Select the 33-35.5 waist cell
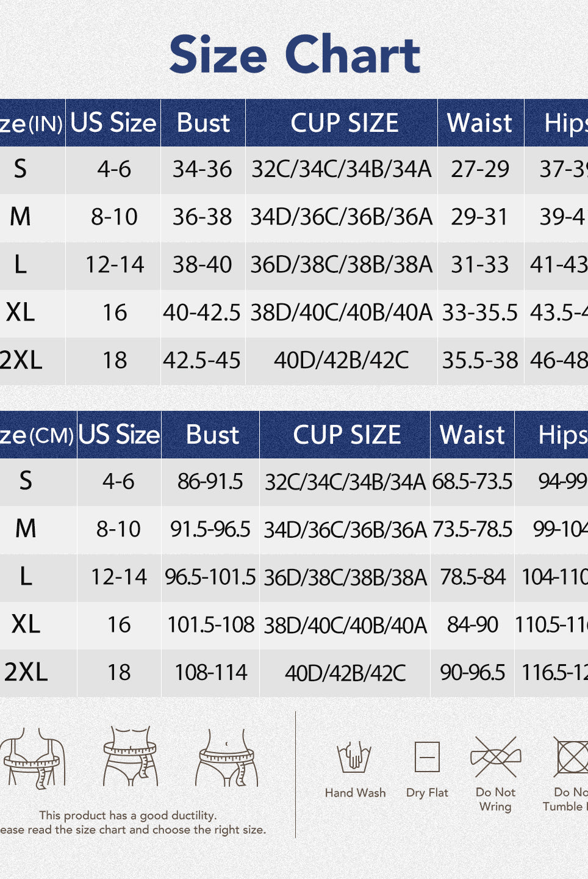 (x=480, y=313)
